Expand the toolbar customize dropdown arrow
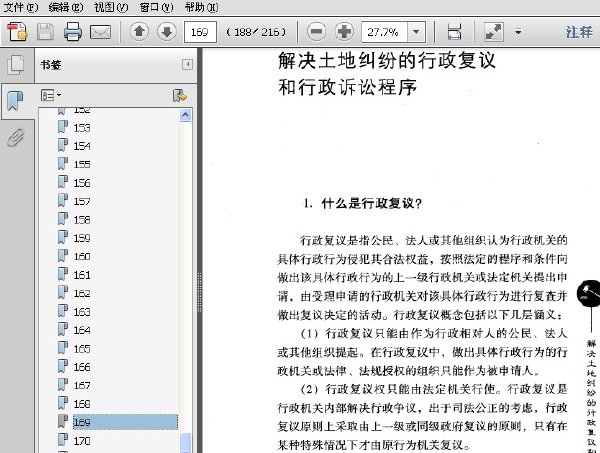The image size is (600, 453). click(518, 32)
